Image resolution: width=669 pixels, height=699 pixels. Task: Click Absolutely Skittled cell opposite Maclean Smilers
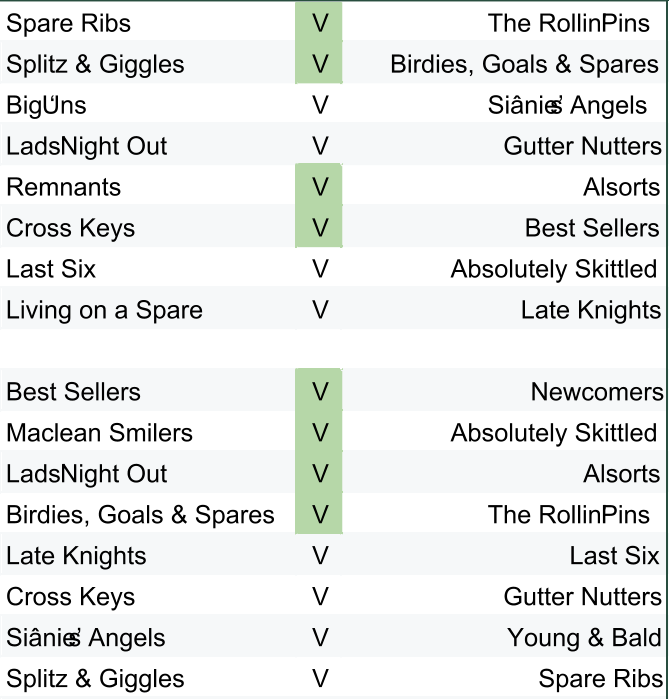tap(553, 433)
